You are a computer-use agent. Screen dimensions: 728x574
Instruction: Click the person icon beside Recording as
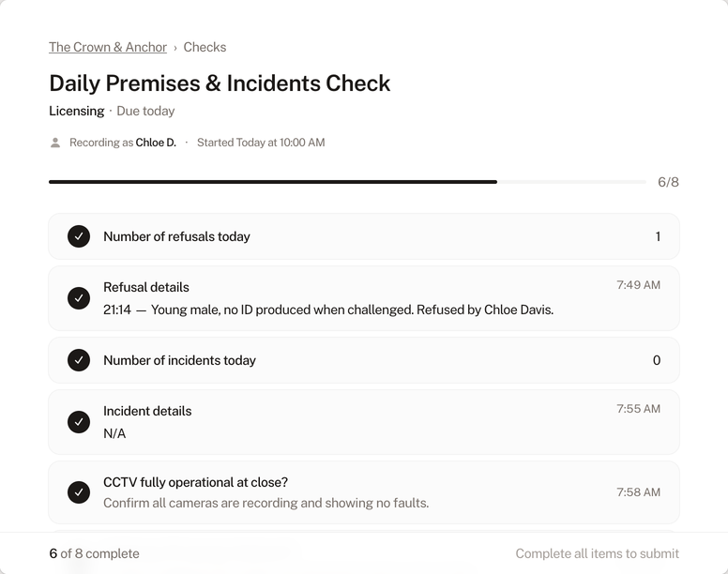[55, 143]
